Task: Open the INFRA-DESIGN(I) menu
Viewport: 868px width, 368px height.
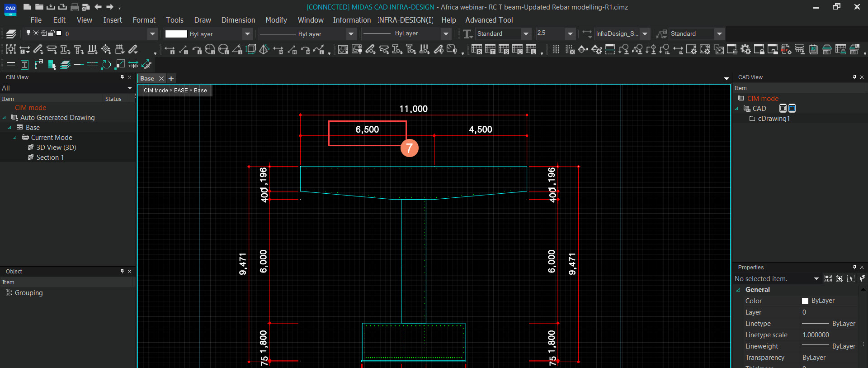Action: click(x=406, y=20)
